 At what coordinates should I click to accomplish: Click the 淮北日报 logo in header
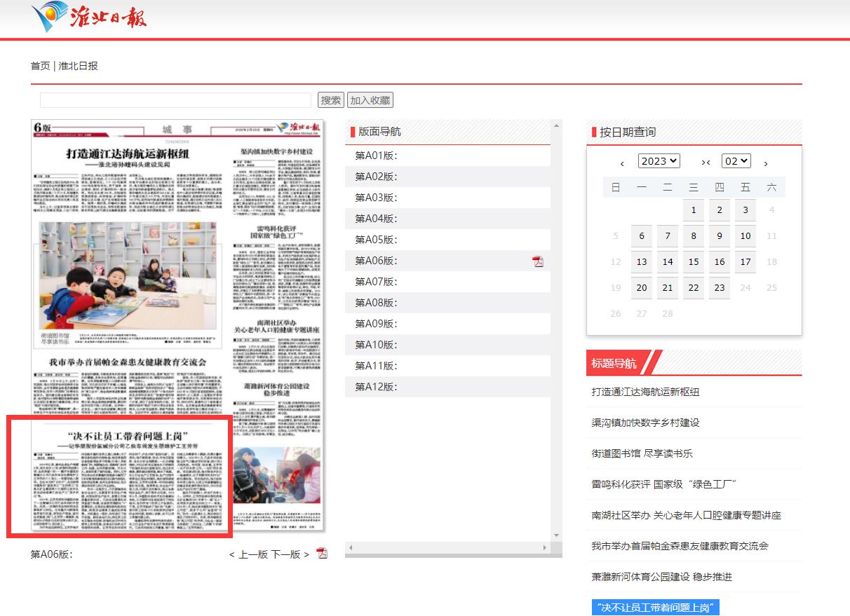[x=90, y=17]
